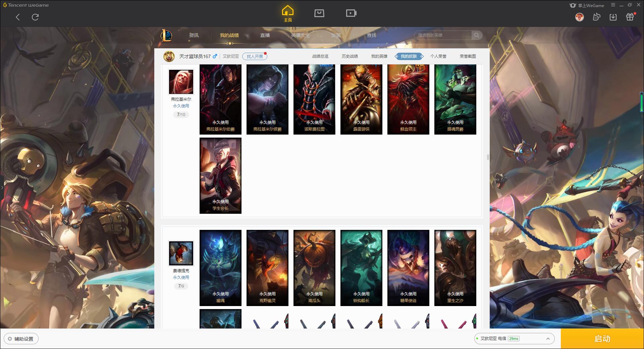
Task: Open the 铁钩船长 skin card
Action: (361, 268)
